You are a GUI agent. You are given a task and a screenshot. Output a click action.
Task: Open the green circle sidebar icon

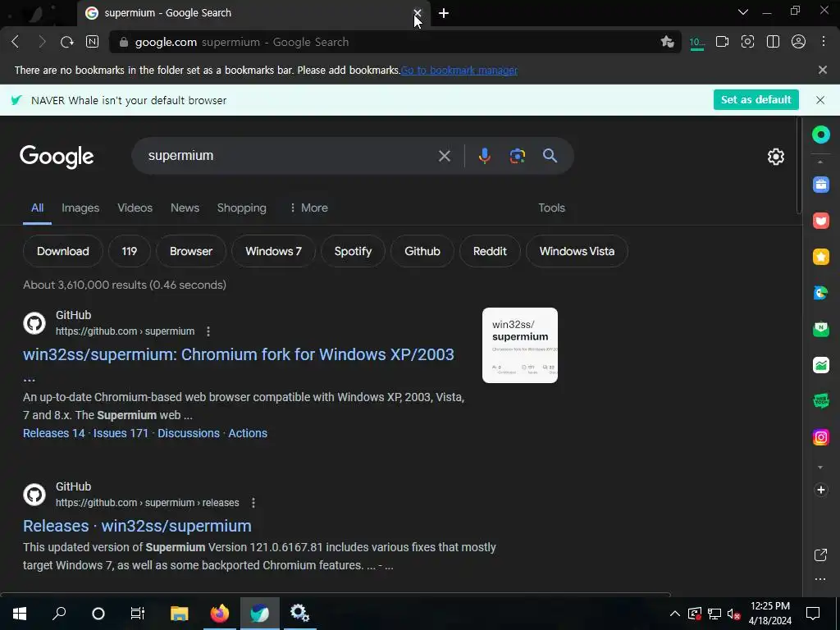pos(820,135)
